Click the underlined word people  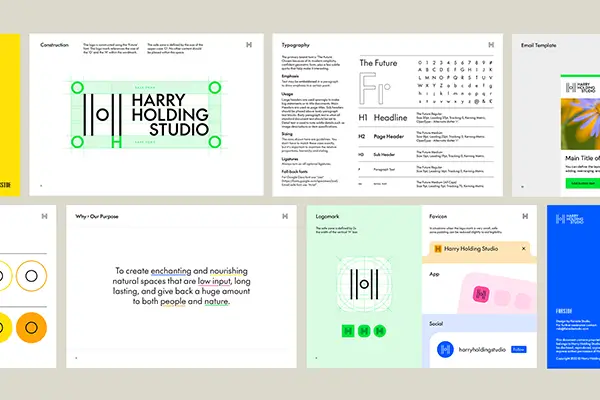[x=173, y=302]
